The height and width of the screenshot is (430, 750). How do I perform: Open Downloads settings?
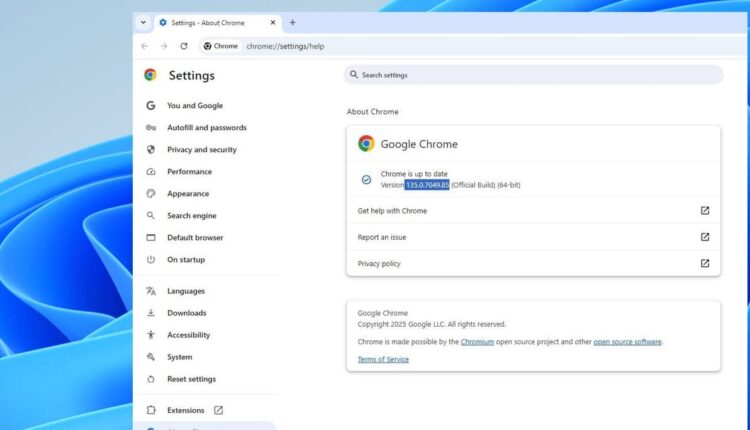(187, 313)
